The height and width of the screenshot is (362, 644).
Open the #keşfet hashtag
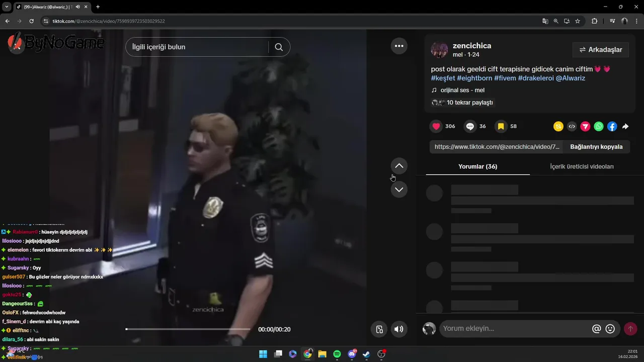pos(443,78)
